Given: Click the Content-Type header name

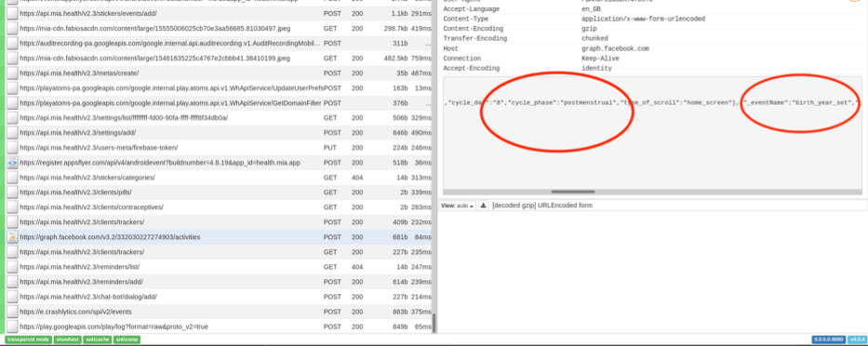Looking at the screenshot, I should [464, 19].
